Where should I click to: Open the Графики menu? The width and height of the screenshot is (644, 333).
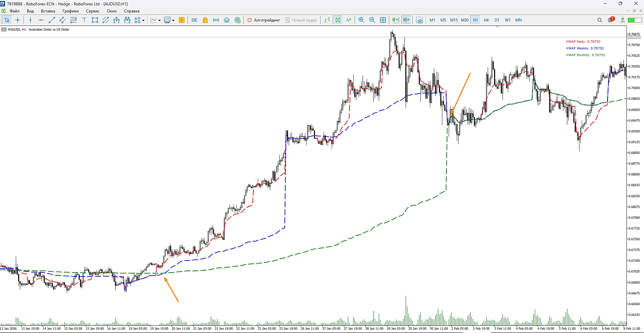tap(70, 11)
